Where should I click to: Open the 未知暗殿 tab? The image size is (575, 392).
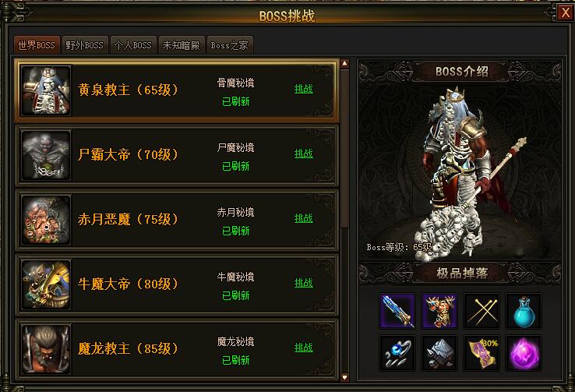(x=182, y=45)
